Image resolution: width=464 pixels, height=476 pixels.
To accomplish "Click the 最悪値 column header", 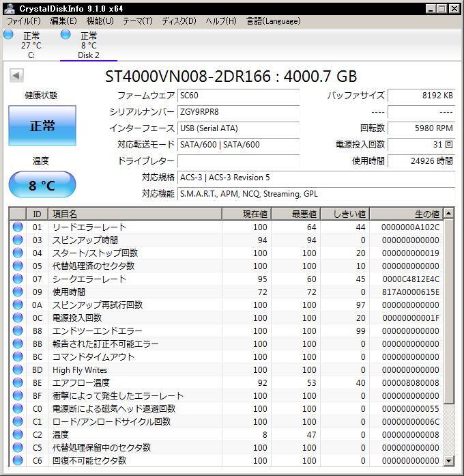I will tap(296, 214).
